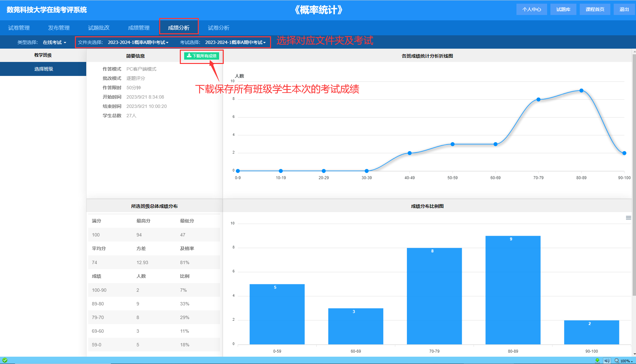Screen dimensions: 636x364
Task: Click the PC客户端模式 value
Action: [141, 69]
